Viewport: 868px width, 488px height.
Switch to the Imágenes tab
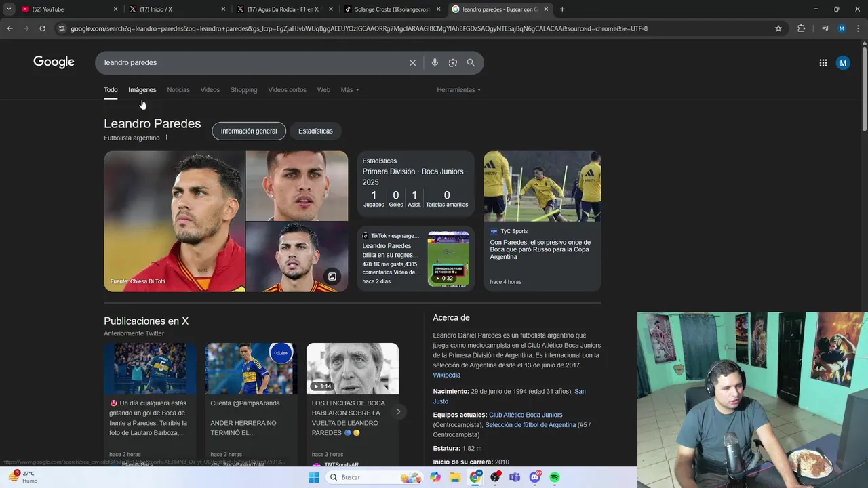(142, 90)
